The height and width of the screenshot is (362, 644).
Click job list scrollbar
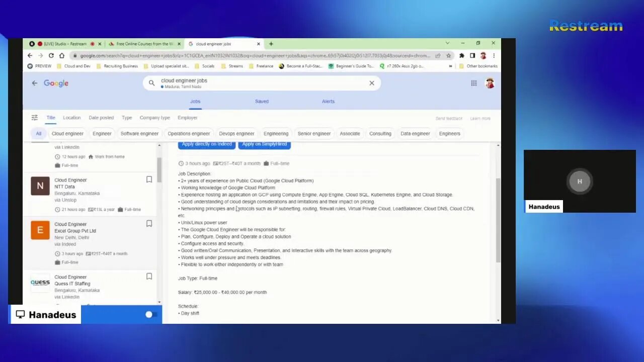click(x=159, y=171)
